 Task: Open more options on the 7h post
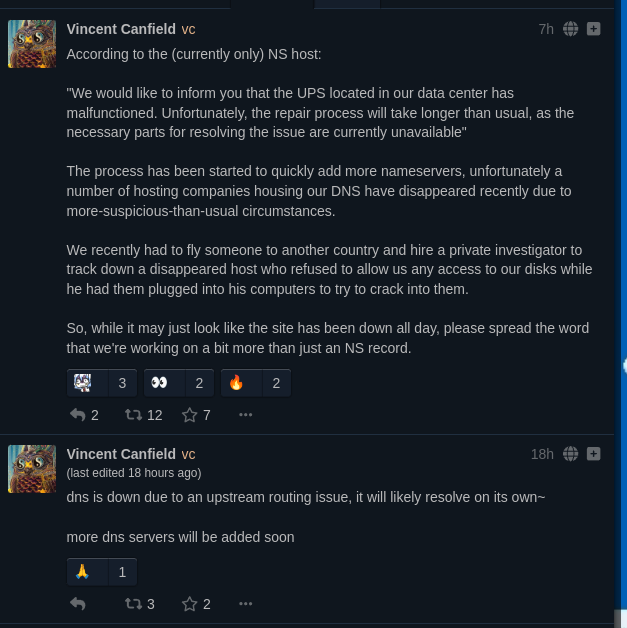245,414
